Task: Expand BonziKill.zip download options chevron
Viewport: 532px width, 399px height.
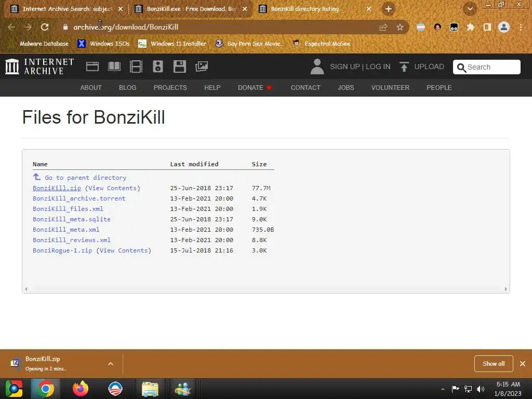Action: pyautogui.click(x=111, y=364)
